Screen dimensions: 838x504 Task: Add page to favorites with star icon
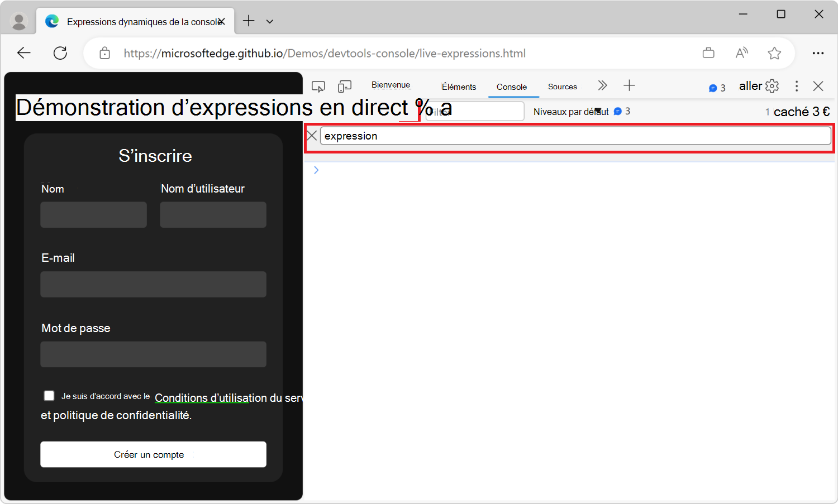774,52
